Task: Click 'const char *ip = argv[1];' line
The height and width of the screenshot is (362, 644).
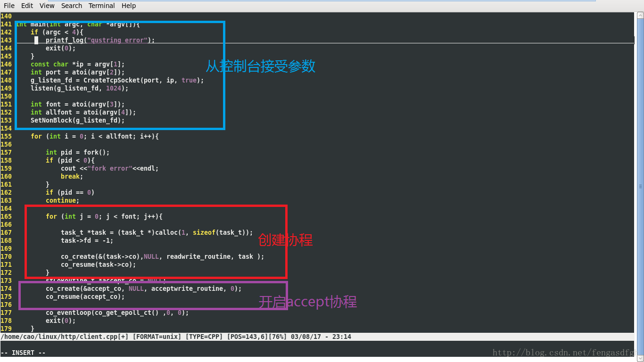Action: point(78,64)
